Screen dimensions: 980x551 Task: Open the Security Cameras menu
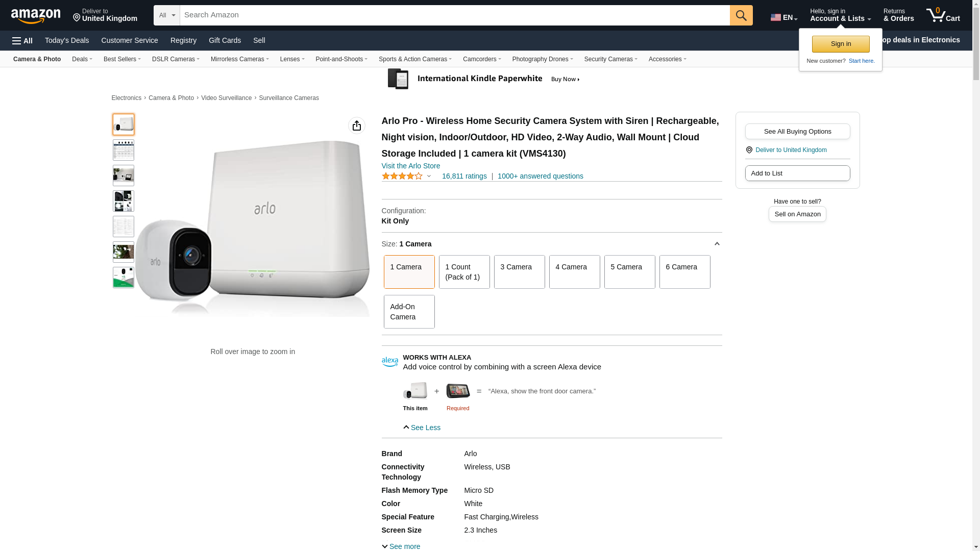(610, 59)
